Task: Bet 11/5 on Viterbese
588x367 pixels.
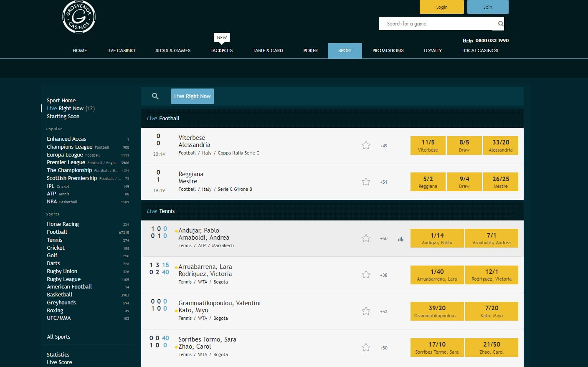Action: click(428, 146)
